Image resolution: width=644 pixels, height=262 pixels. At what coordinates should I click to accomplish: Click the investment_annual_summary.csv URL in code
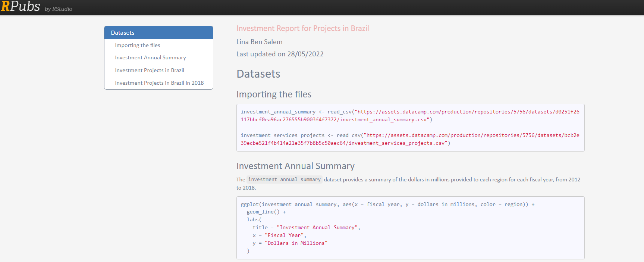pos(410,116)
